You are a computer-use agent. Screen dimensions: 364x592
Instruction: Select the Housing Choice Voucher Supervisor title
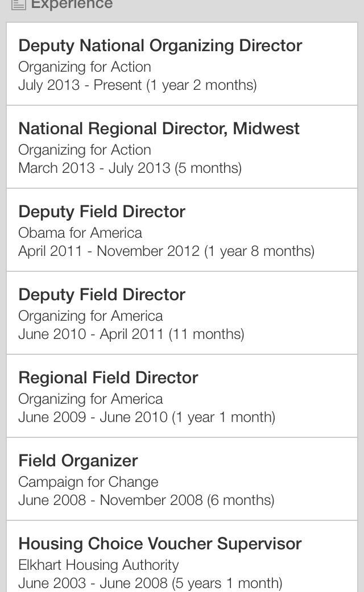pyautogui.click(x=160, y=544)
